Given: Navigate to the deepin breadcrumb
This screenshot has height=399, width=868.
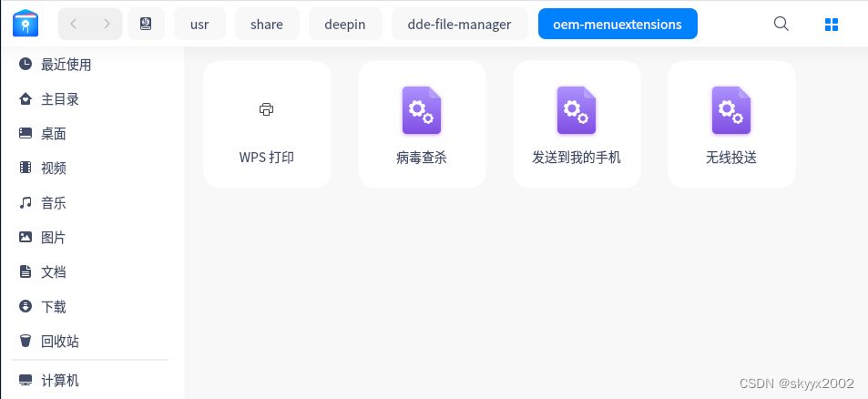Looking at the screenshot, I should 345,24.
